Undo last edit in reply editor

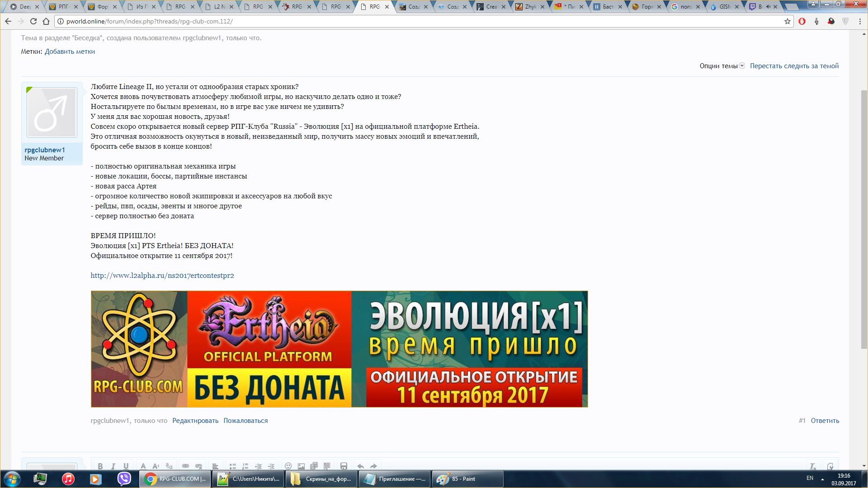tap(360, 466)
